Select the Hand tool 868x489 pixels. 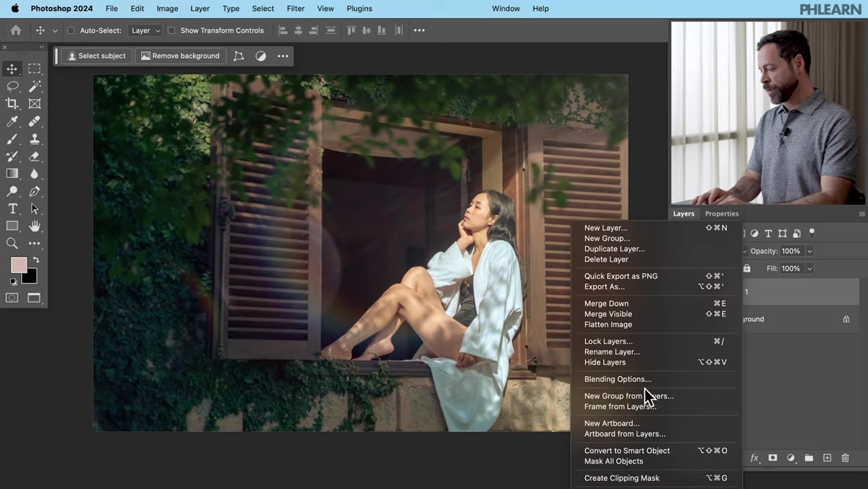coord(34,226)
